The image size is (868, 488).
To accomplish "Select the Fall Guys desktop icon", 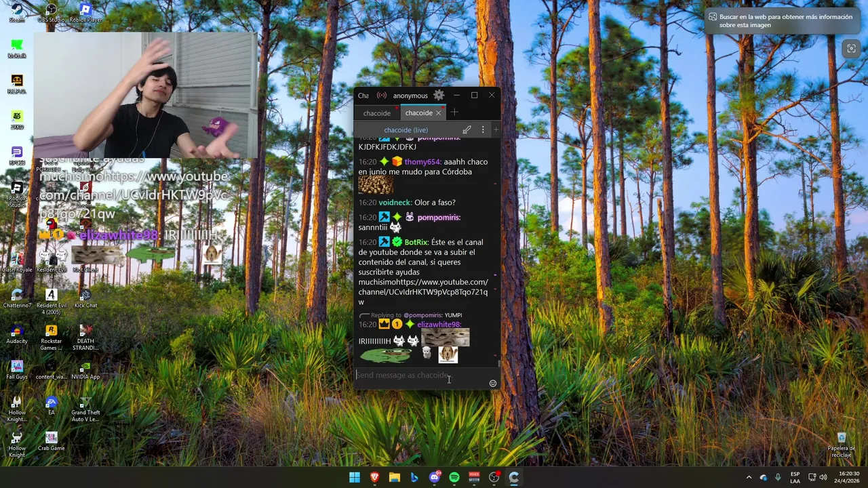I will coord(17,370).
